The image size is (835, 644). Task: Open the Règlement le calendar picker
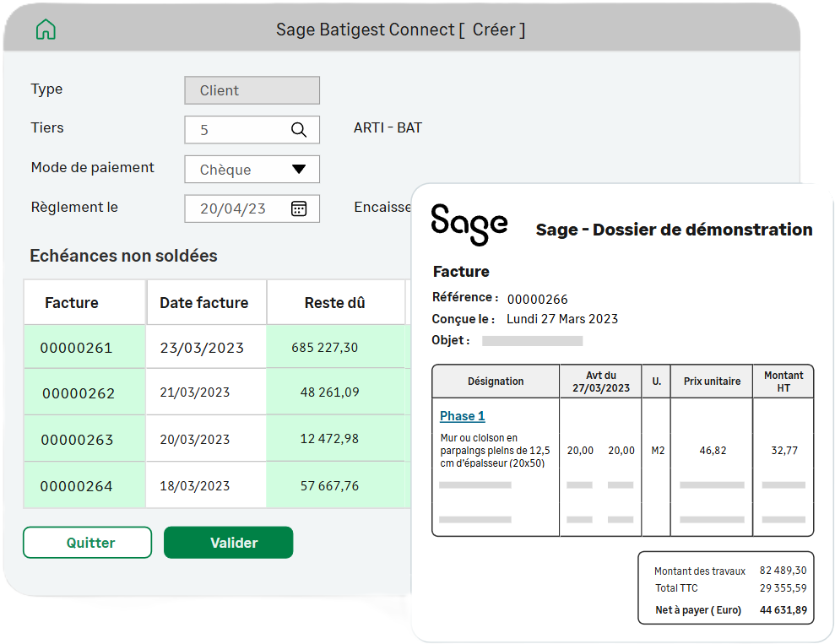click(299, 208)
